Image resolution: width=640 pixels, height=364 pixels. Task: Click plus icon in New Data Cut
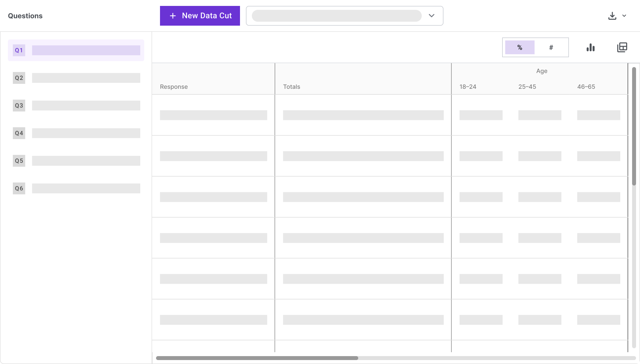[173, 16]
